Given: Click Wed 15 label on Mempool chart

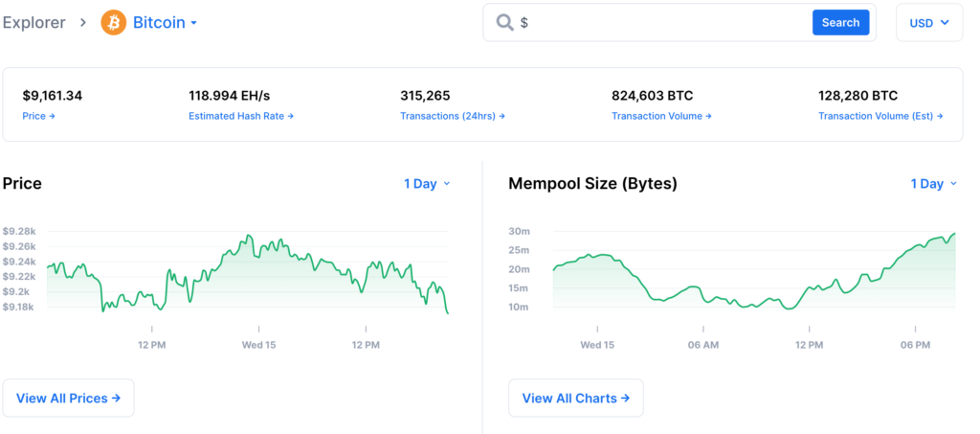Looking at the screenshot, I should (x=597, y=345).
